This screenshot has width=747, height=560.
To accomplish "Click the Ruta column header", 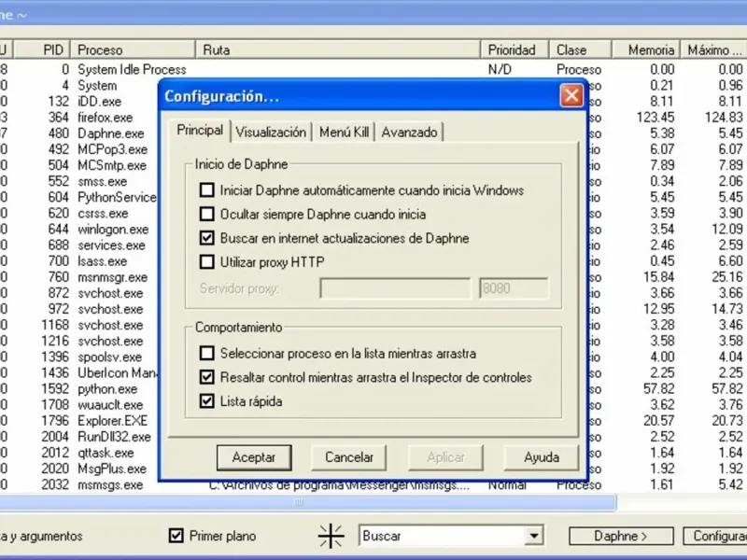I will [338, 49].
